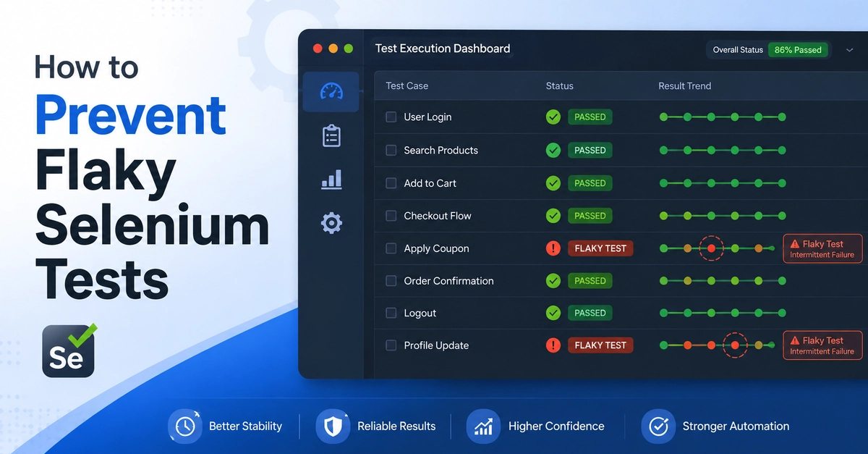Click the Logout test name
This screenshot has width=868, height=454.
click(420, 314)
